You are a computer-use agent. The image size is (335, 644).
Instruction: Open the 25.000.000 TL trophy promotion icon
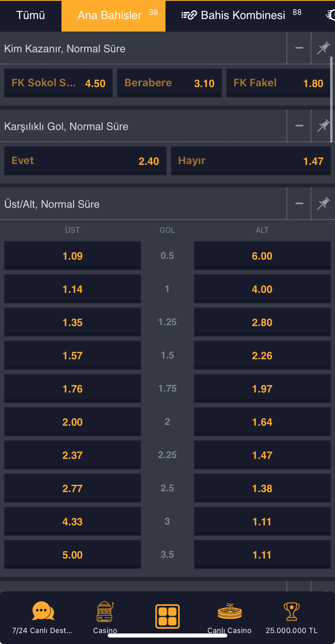pos(292,612)
